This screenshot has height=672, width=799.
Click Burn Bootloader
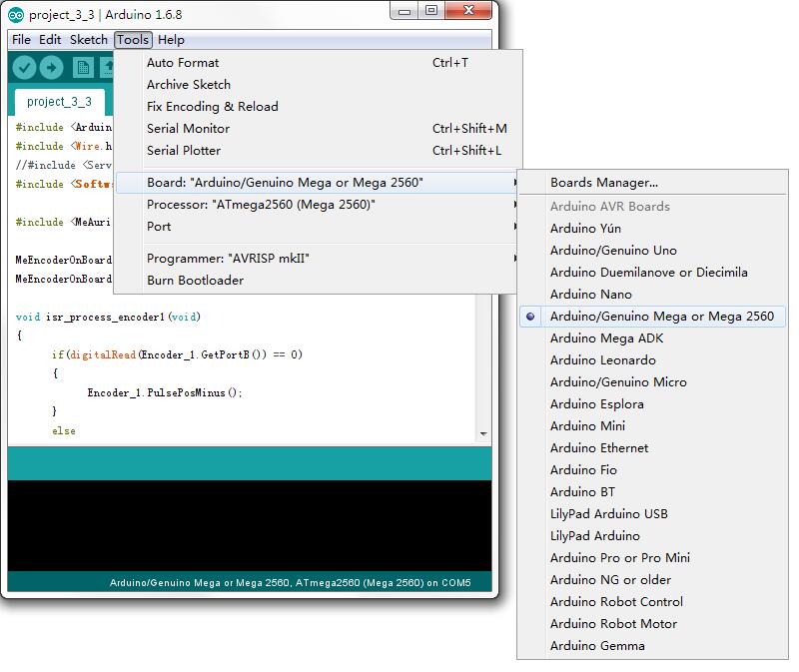coord(195,281)
